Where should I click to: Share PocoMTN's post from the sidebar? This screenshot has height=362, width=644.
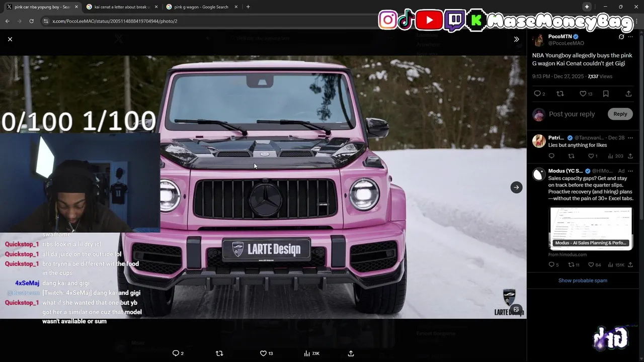(x=628, y=94)
